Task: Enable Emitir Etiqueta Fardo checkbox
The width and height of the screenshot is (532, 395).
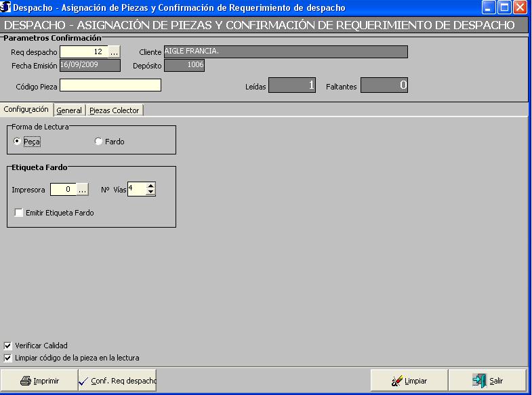Action: click(x=19, y=213)
